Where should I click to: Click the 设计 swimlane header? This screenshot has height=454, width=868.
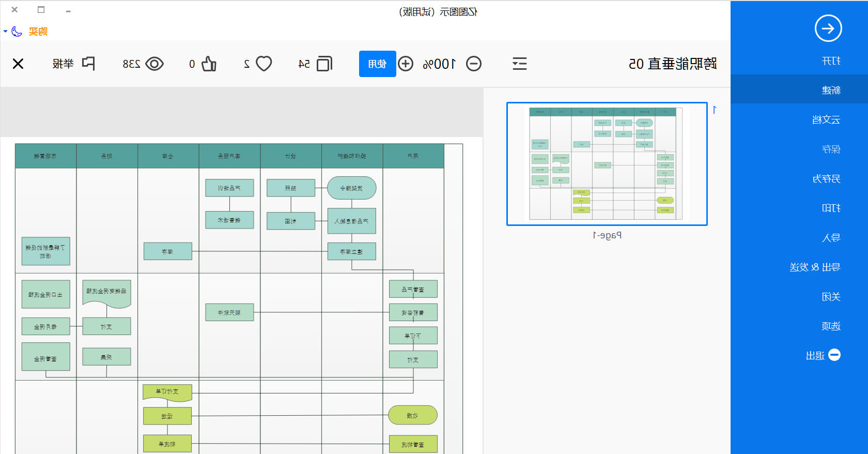[x=291, y=156]
